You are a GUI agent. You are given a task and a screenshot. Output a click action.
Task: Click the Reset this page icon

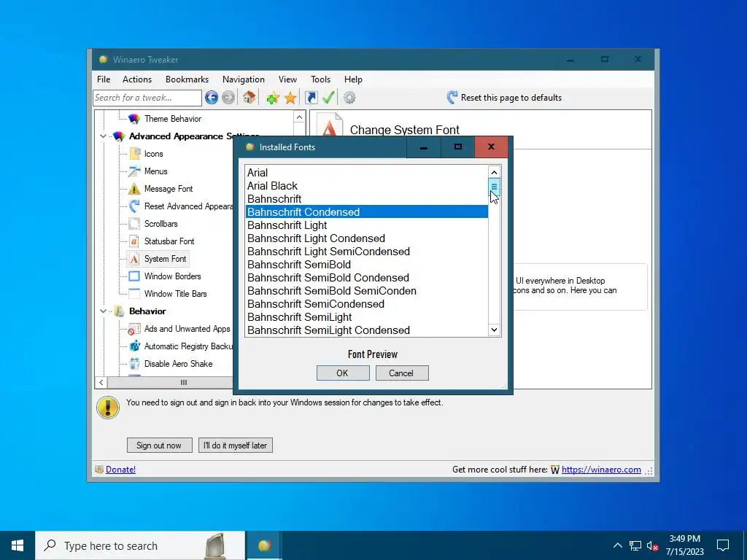coord(452,97)
